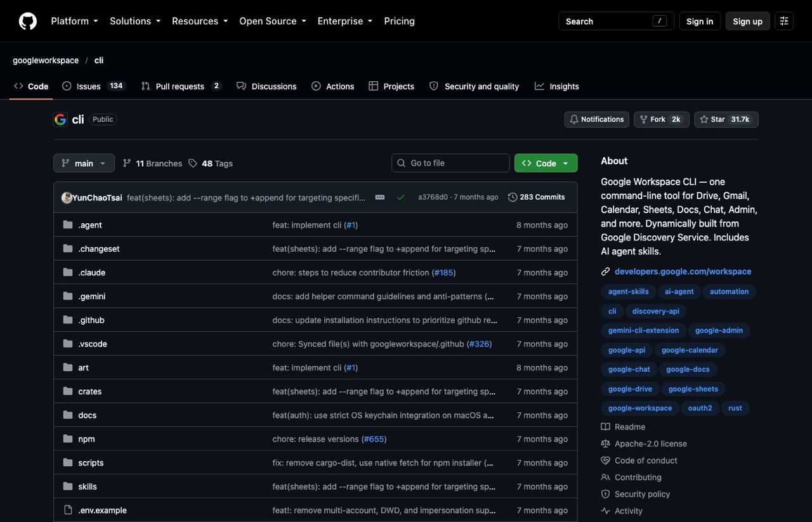812x522 pixels.
Task: Expand the Platform menu
Action: point(74,21)
